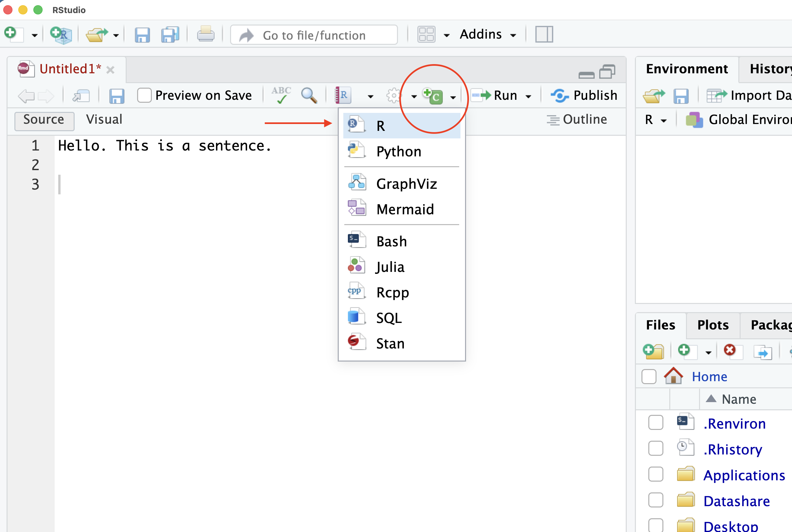This screenshot has height=532, width=792.
Task: Click the Find/Replace magnifier icon
Action: (x=309, y=95)
